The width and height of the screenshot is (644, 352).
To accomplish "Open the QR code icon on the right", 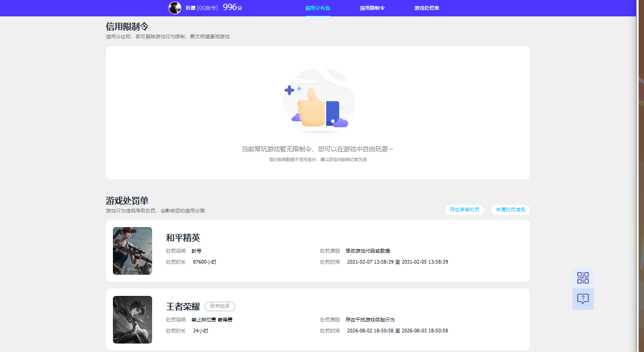I will click(x=583, y=278).
